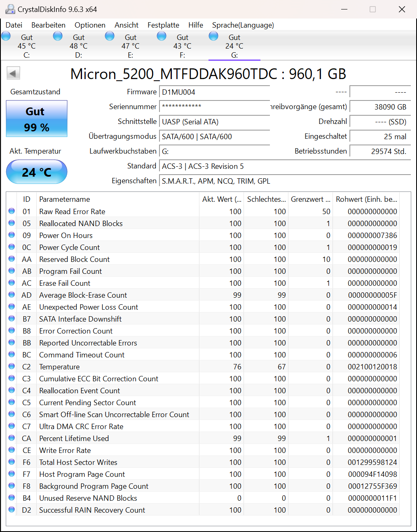Screen dimensions: 417x532
Task: Click status orb for Reserved Block Count
Action: (12, 259)
